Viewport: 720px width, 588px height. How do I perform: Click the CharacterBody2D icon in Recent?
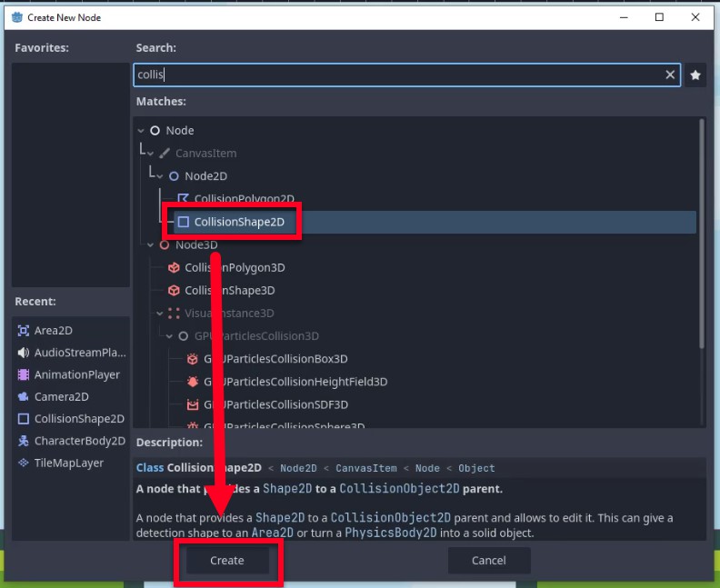[24, 441]
